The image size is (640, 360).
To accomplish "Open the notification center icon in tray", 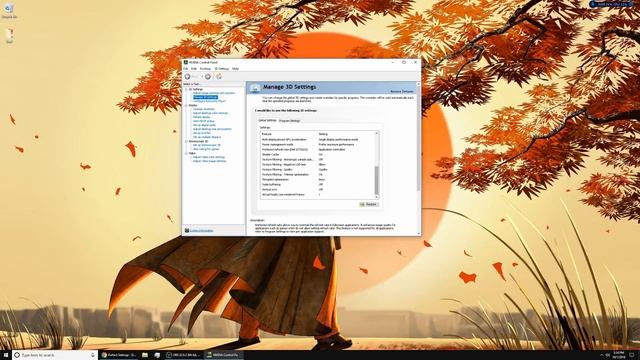I will pyautogui.click(x=632, y=355).
